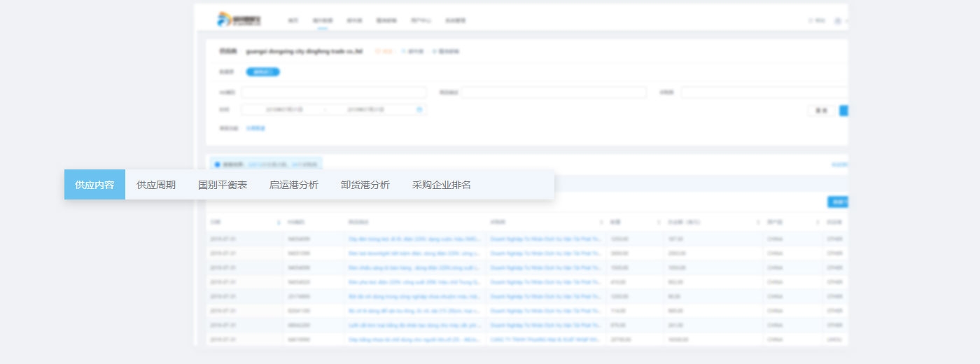
Task: Select the 供应内容 tab
Action: [x=94, y=185]
